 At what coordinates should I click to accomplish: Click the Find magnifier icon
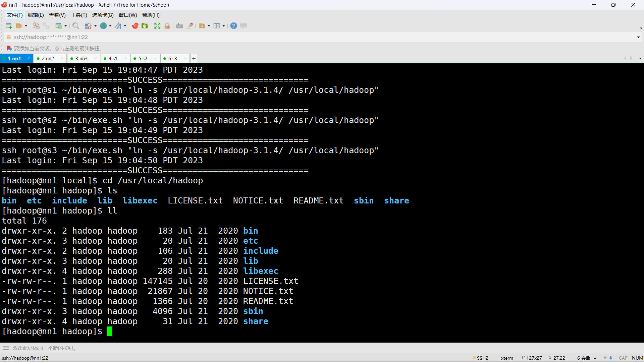pos(76,26)
